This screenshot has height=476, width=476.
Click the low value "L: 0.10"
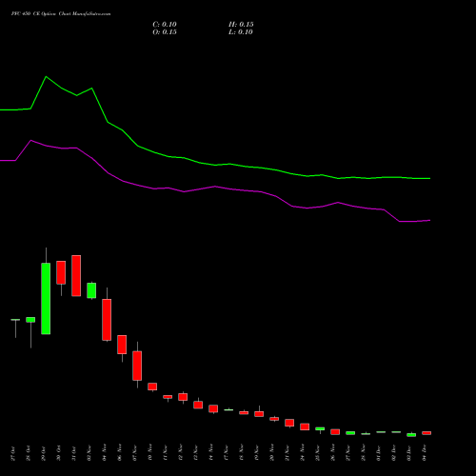click(x=241, y=32)
